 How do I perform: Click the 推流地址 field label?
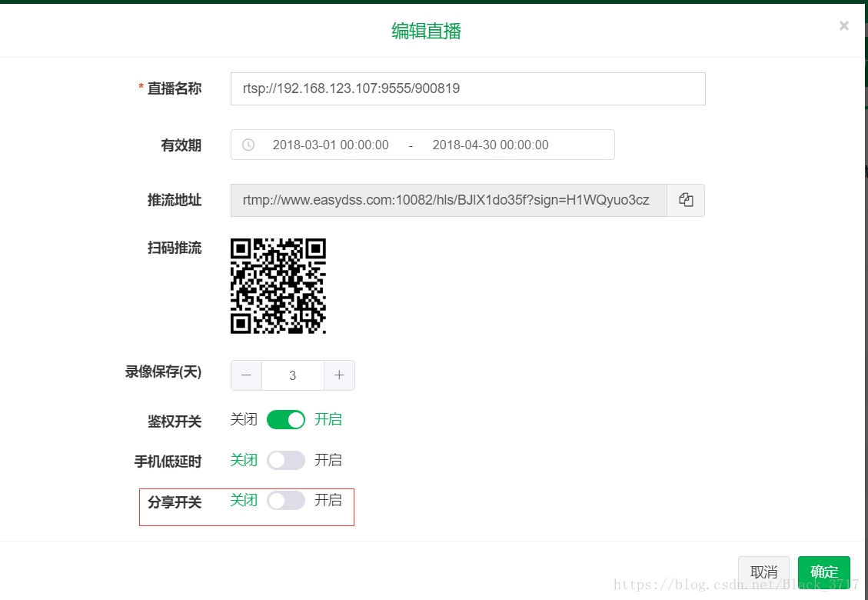[x=175, y=200]
